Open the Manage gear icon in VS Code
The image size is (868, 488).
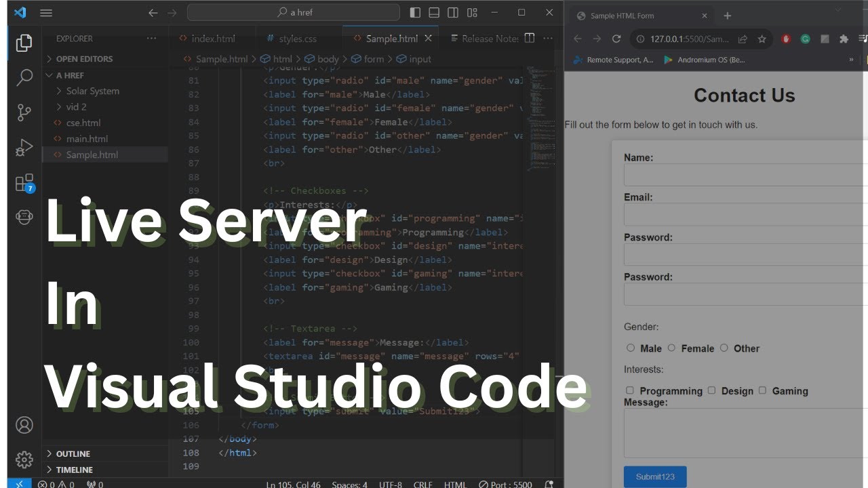click(x=24, y=460)
